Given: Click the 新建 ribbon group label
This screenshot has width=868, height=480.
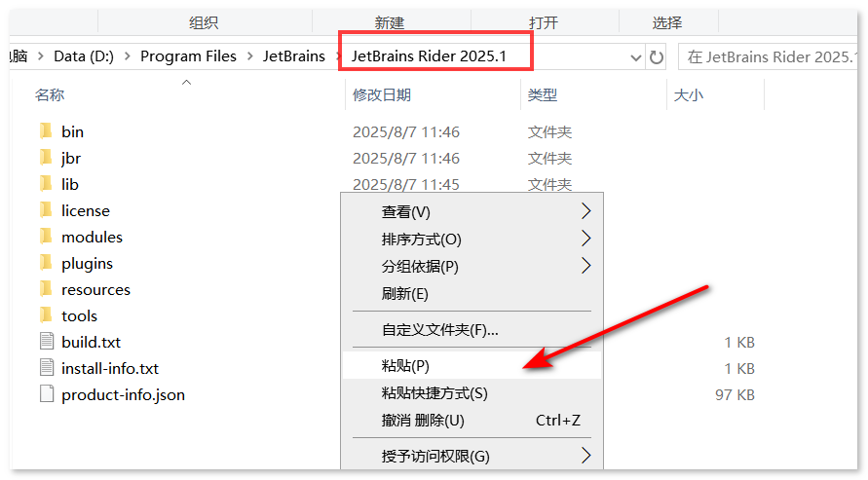Looking at the screenshot, I should (390, 22).
